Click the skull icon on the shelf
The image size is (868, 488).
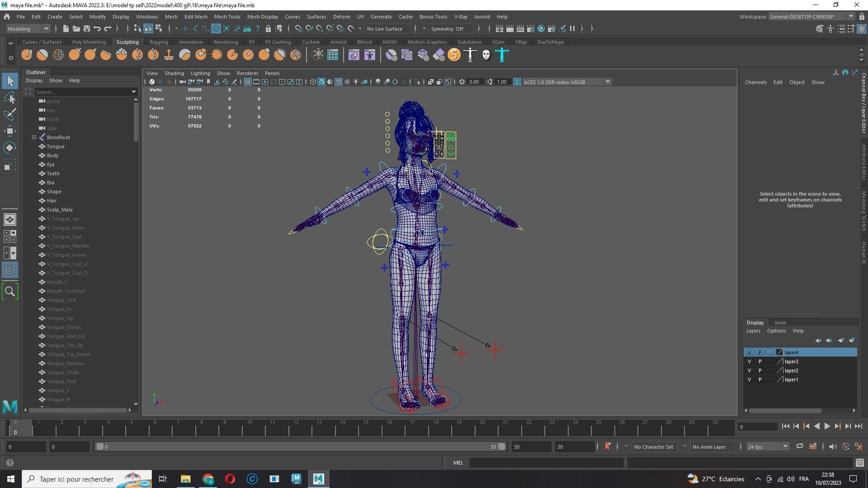click(486, 55)
